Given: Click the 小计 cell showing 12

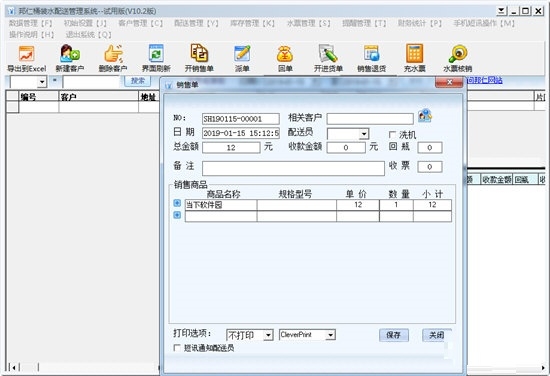Looking at the screenshot, I should click(432, 205).
